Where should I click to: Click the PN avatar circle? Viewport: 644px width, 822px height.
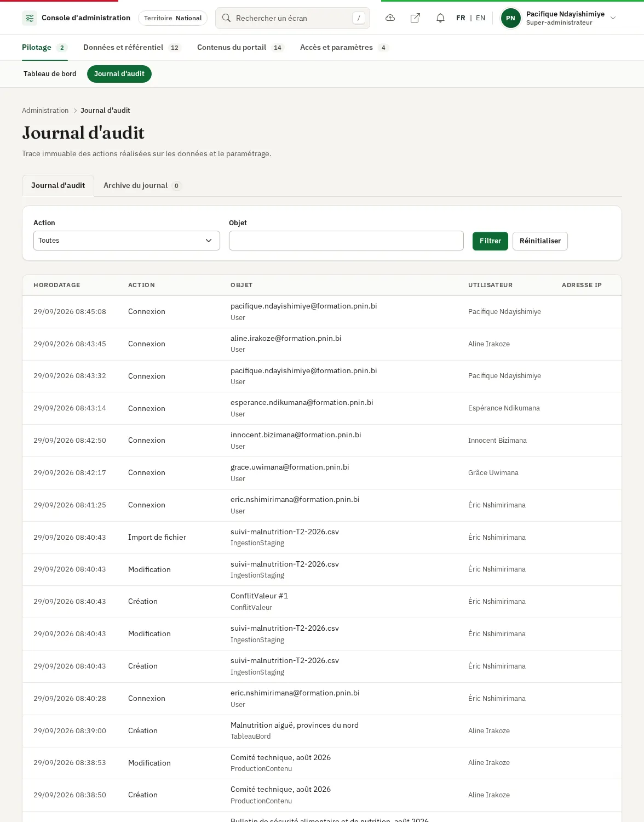click(x=510, y=18)
